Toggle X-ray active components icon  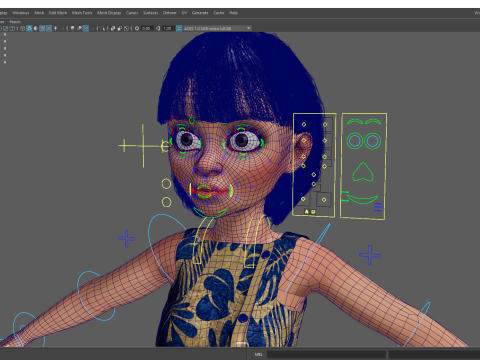click(x=119, y=28)
